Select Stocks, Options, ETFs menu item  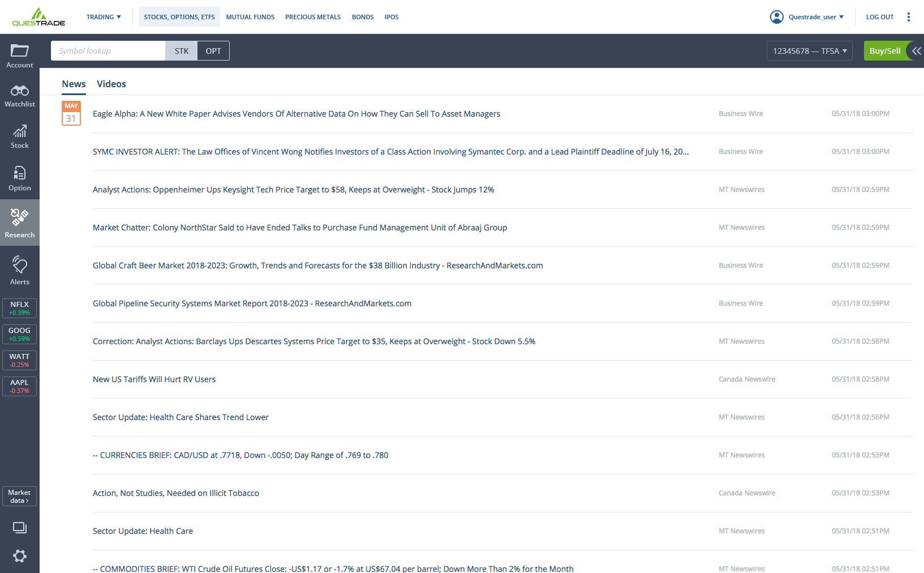click(x=179, y=17)
